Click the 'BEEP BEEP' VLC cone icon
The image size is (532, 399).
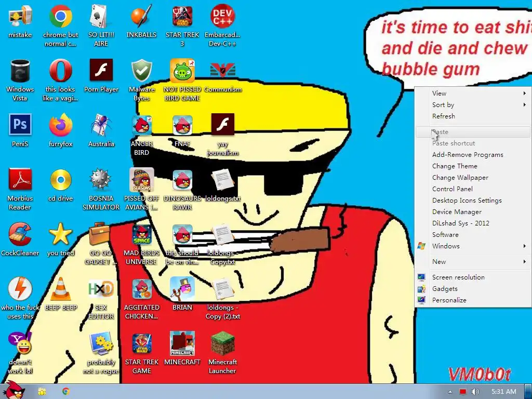pyautogui.click(x=61, y=294)
